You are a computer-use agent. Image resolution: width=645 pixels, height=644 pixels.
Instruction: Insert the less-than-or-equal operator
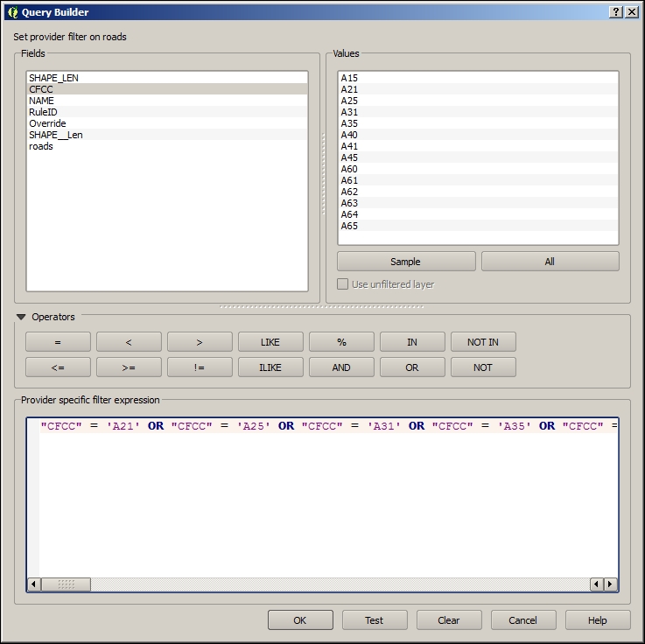(58, 367)
